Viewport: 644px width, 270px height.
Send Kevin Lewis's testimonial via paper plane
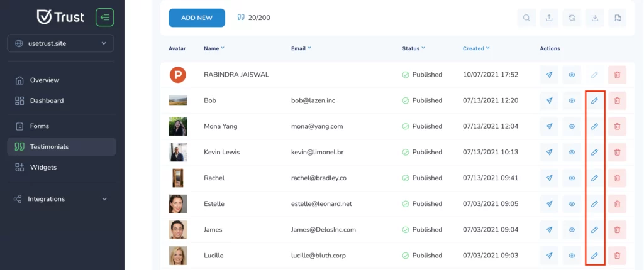pyautogui.click(x=549, y=152)
